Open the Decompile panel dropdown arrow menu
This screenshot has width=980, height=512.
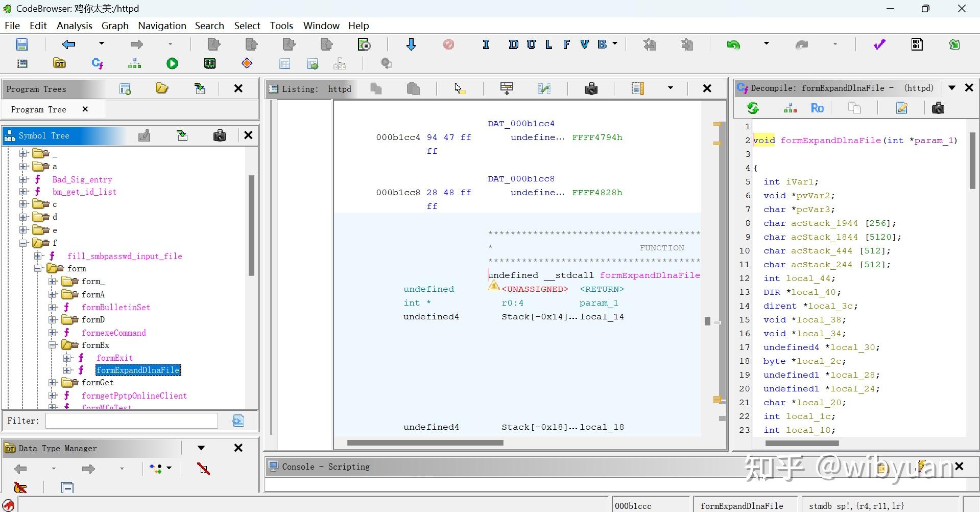point(952,88)
